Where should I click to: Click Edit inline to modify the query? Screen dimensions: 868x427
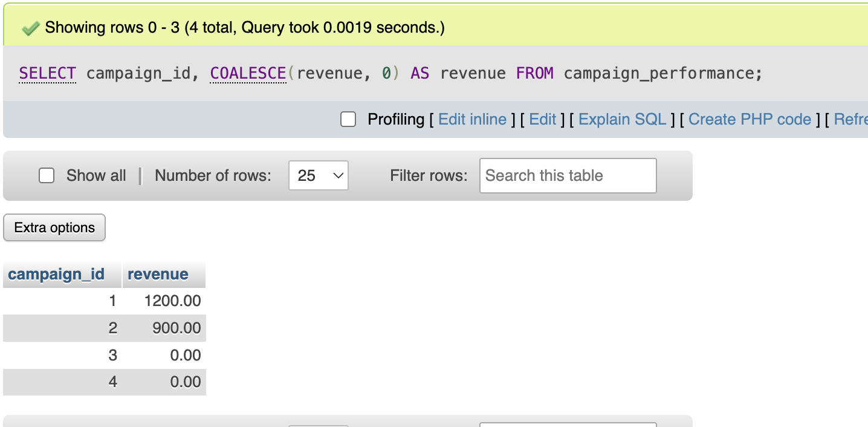coord(472,119)
